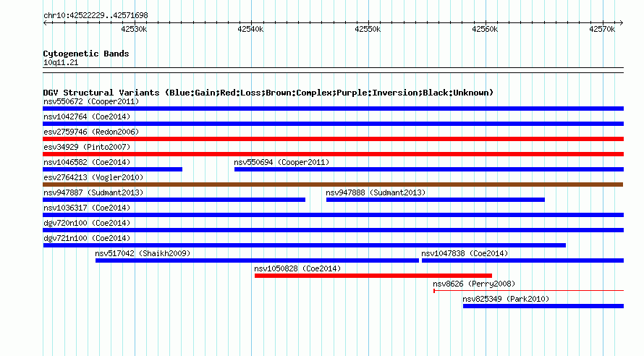Select the blue bar under nsv1047838
This screenshot has height=356, width=644.
[523, 260]
